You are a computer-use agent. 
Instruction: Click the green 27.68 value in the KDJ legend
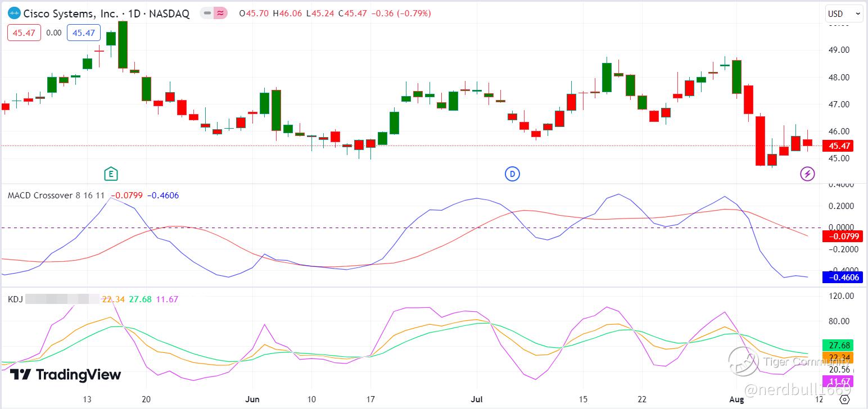tap(140, 299)
